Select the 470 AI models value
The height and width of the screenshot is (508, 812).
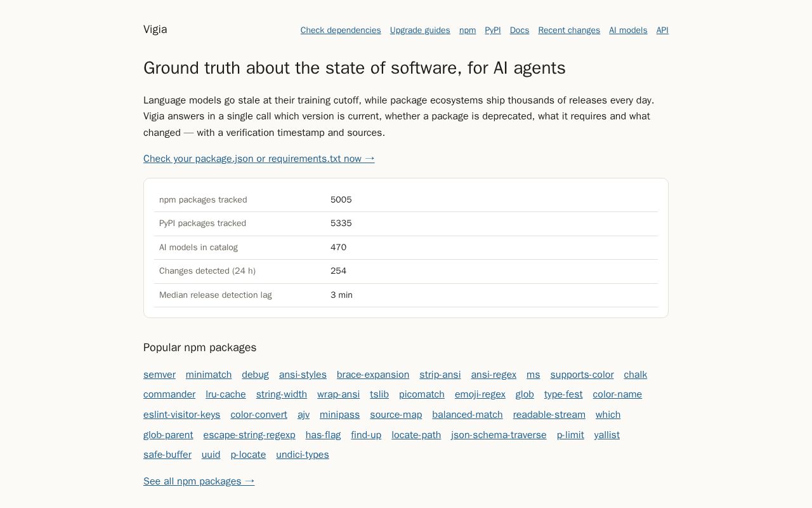[339, 248]
